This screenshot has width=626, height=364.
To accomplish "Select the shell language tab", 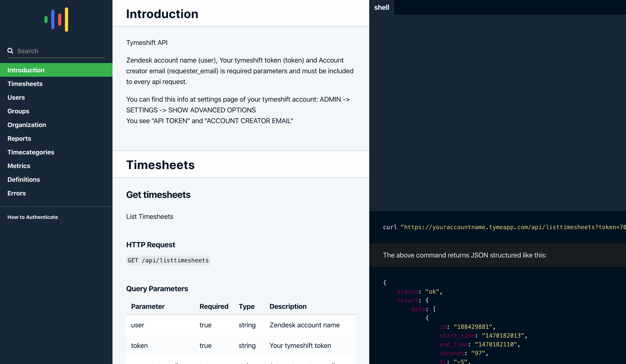I will click(381, 7).
